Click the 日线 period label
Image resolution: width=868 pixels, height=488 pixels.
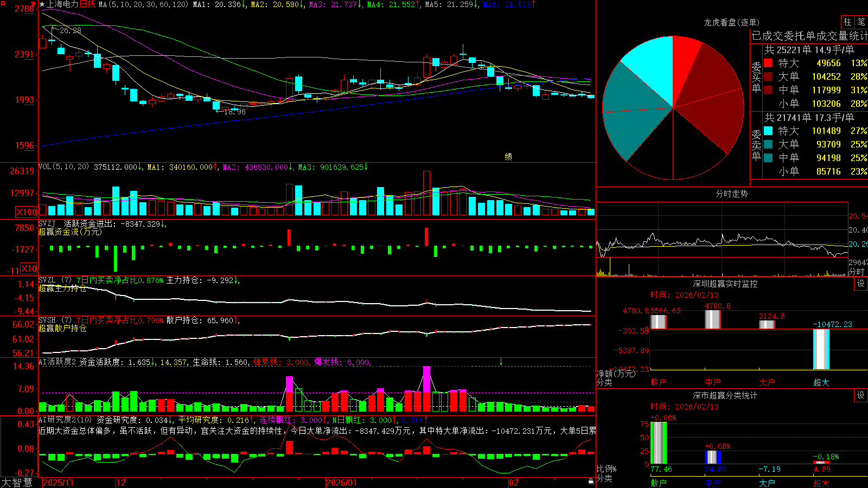[x=87, y=4]
